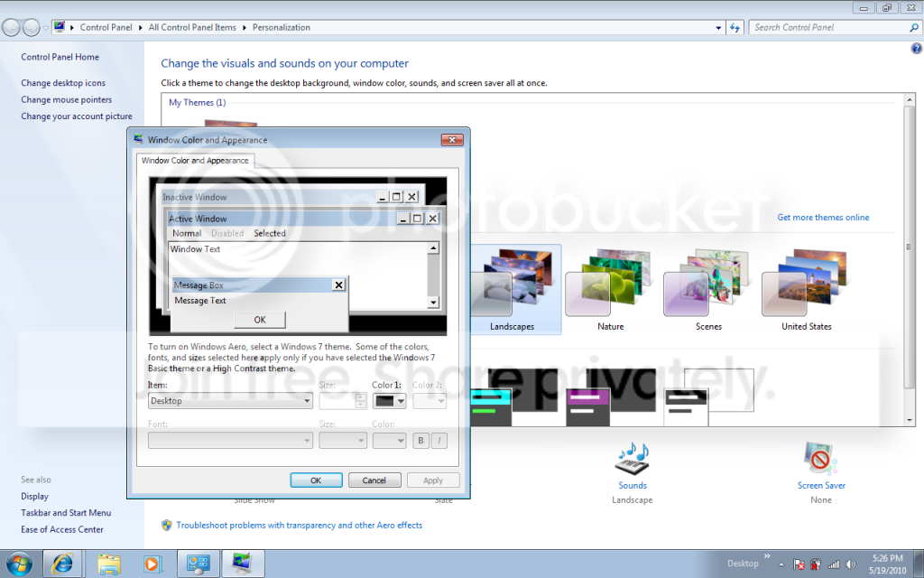Screen dimensions: 924x578
Task: Open the Screen Saver settings icon
Action: click(820, 458)
